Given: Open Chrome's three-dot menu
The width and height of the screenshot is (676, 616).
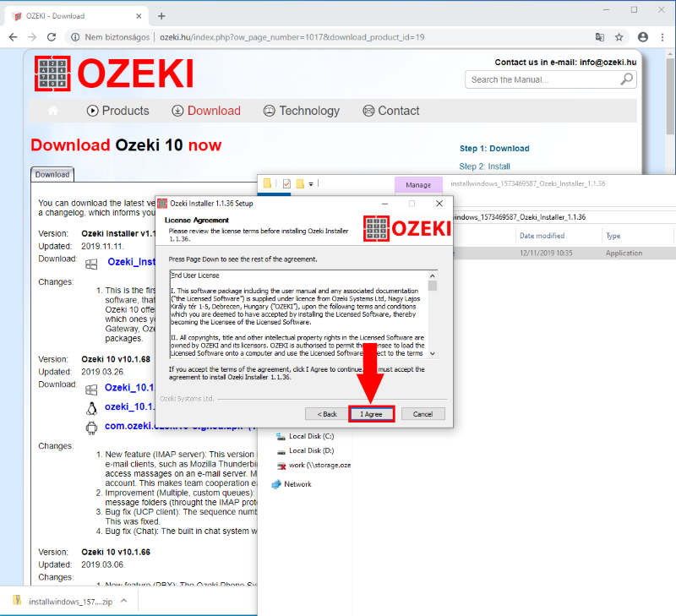Looking at the screenshot, I should coord(662,37).
